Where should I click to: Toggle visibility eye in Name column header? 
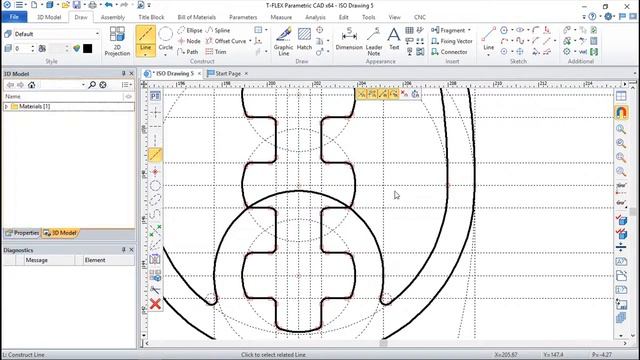129,96
